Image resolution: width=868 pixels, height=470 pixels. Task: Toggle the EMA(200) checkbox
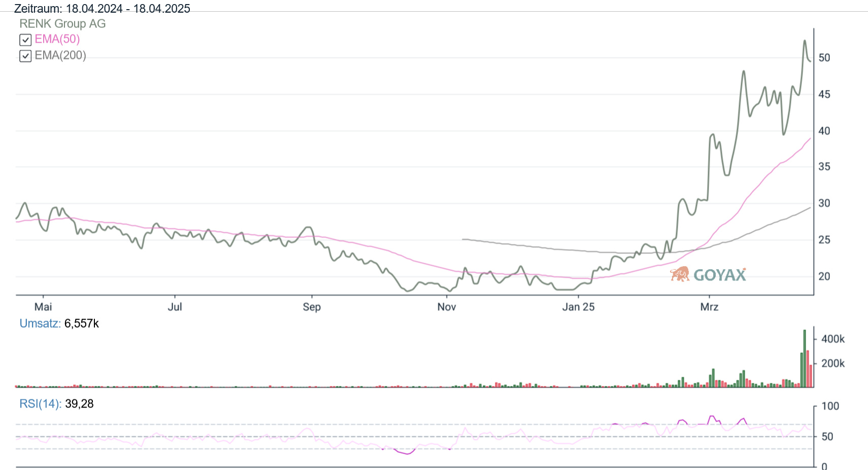[25, 56]
